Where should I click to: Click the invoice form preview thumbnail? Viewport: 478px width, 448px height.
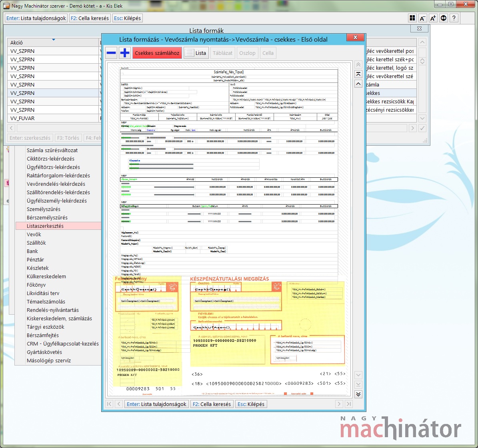click(x=229, y=229)
